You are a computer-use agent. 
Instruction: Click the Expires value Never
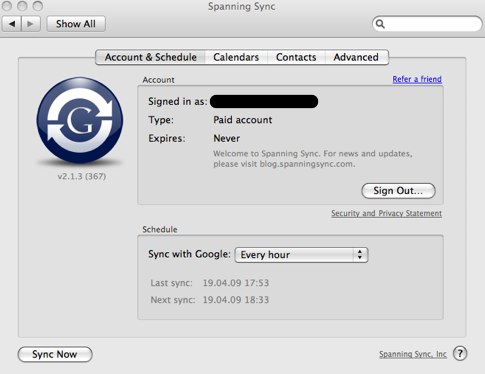[227, 138]
